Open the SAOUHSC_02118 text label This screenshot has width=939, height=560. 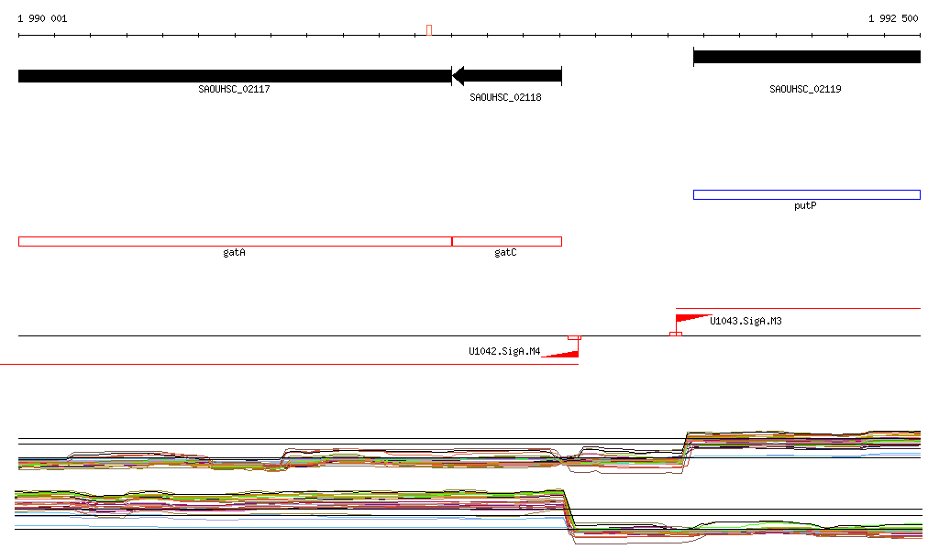(505, 97)
